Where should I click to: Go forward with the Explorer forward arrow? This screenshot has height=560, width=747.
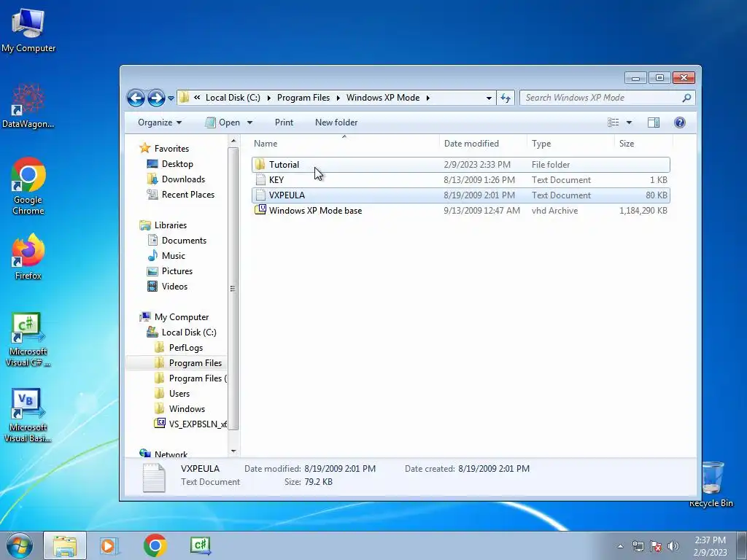[156, 98]
